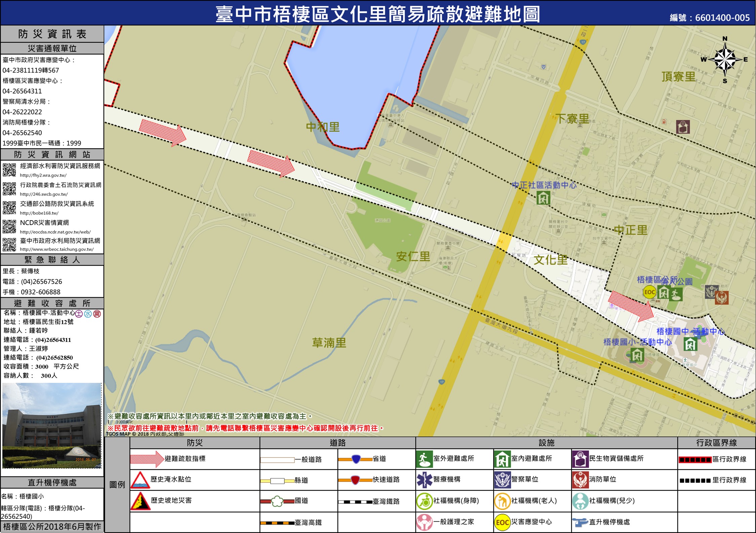Click the helicopter landing site legend icon
This screenshot has width=756, height=533.
click(x=580, y=522)
